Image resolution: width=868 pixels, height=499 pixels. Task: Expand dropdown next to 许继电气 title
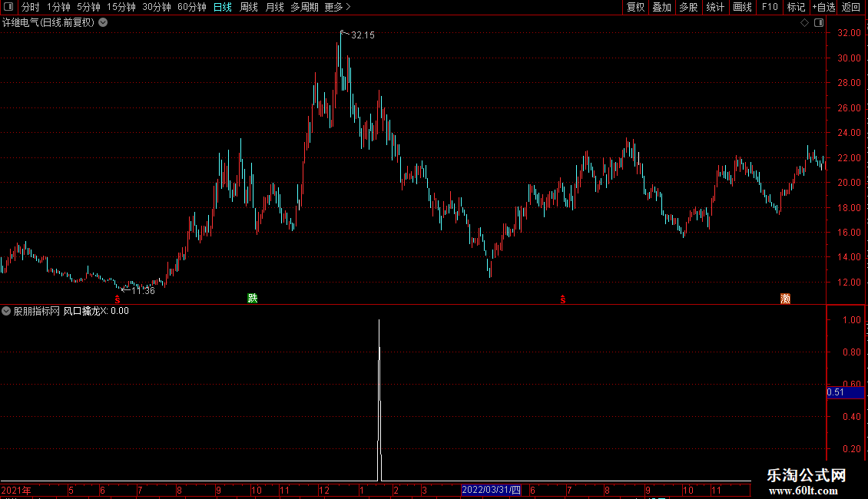tap(103, 23)
